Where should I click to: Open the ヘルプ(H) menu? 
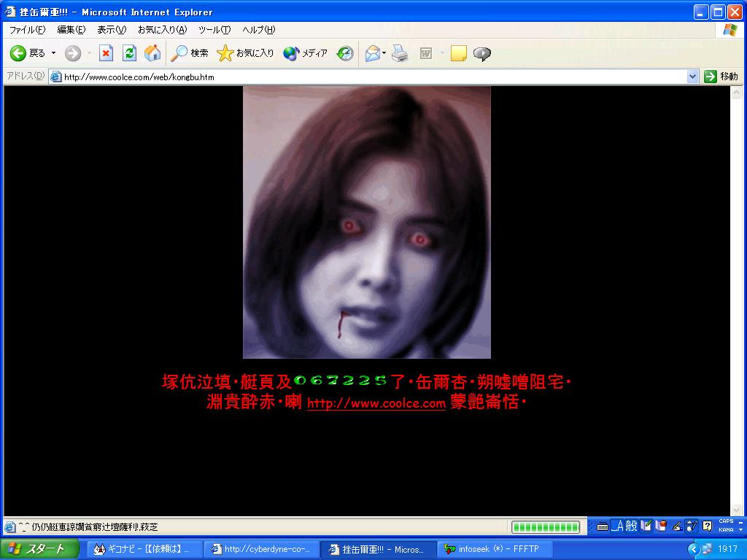[x=259, y=30]
